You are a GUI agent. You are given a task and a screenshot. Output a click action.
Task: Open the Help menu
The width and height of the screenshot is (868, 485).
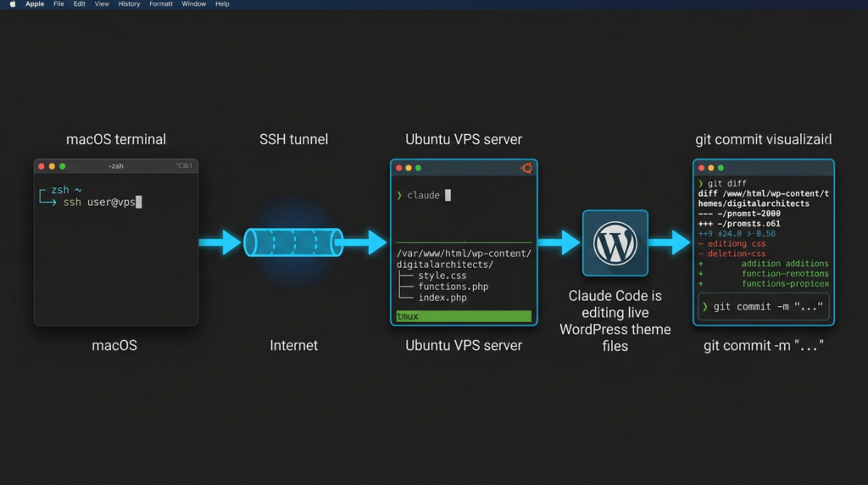[222, 4]
